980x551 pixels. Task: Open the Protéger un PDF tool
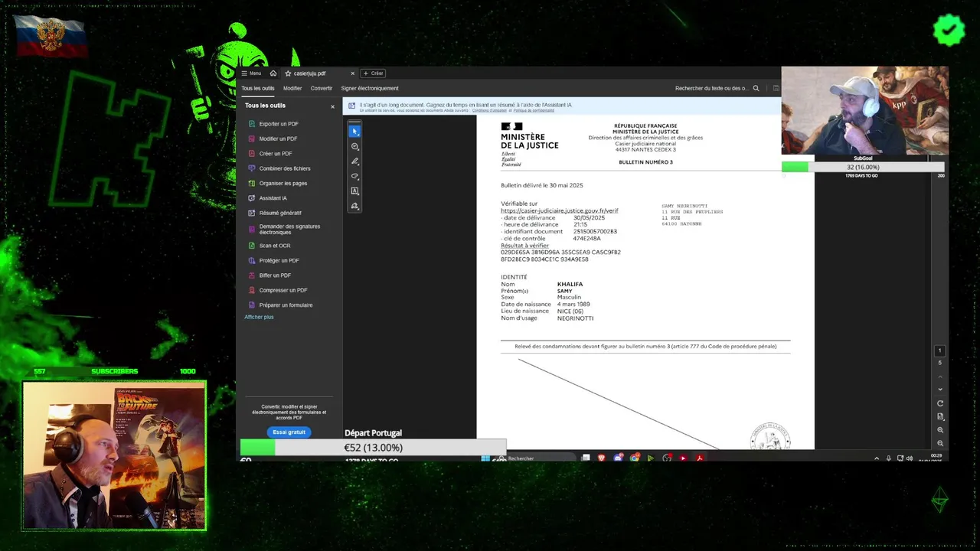279,260
